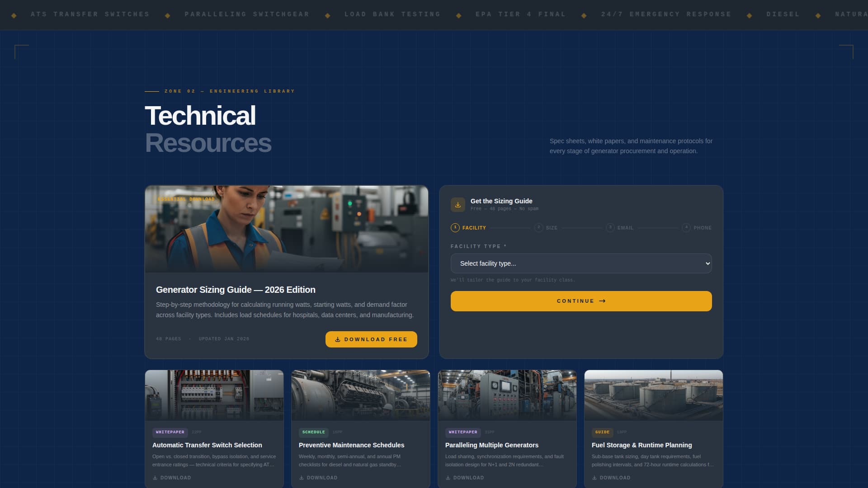The image size is (868, 488).
Task: Open the EPA TIER 4 FINAL nav item
Action: tap(520, 14)
